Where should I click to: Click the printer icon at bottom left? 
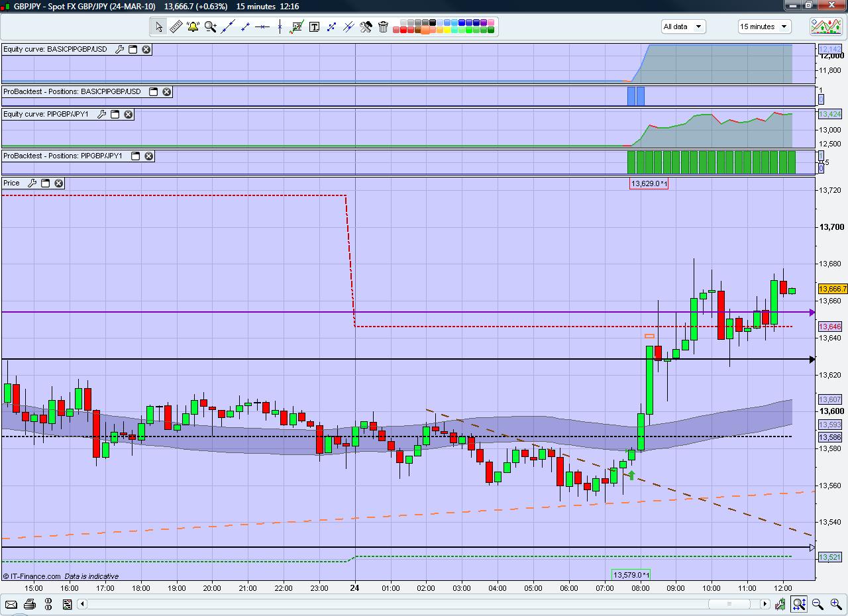pos(30,604)
